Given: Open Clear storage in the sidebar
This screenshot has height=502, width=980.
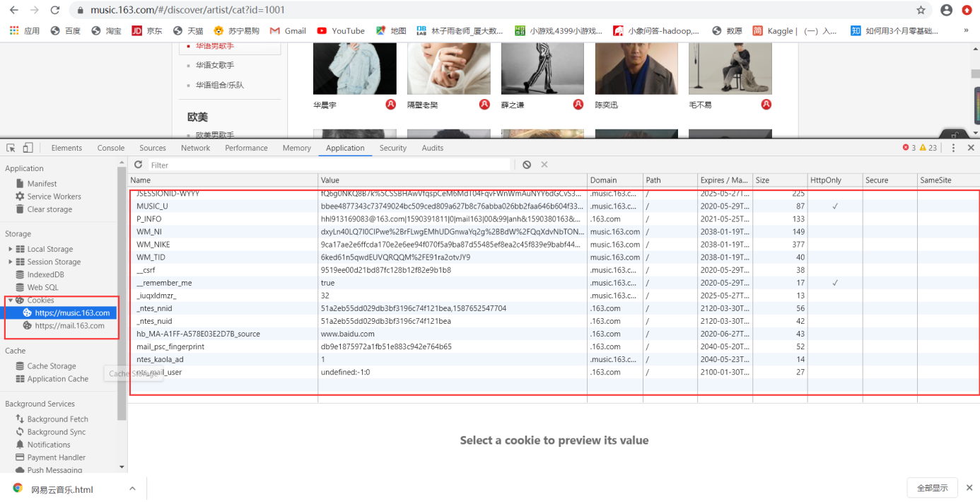Looking at the screenshot, I should tap(49, 209).
